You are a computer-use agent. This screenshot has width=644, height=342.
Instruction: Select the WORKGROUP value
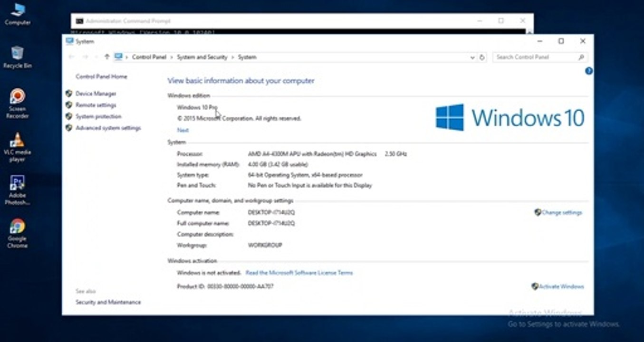pos(265,245)
